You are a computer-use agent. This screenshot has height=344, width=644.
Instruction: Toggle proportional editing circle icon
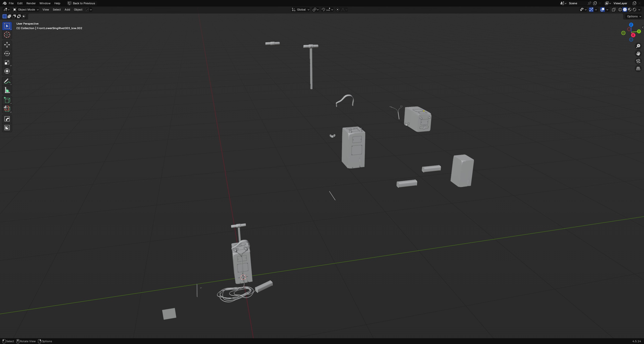point(338,10)
